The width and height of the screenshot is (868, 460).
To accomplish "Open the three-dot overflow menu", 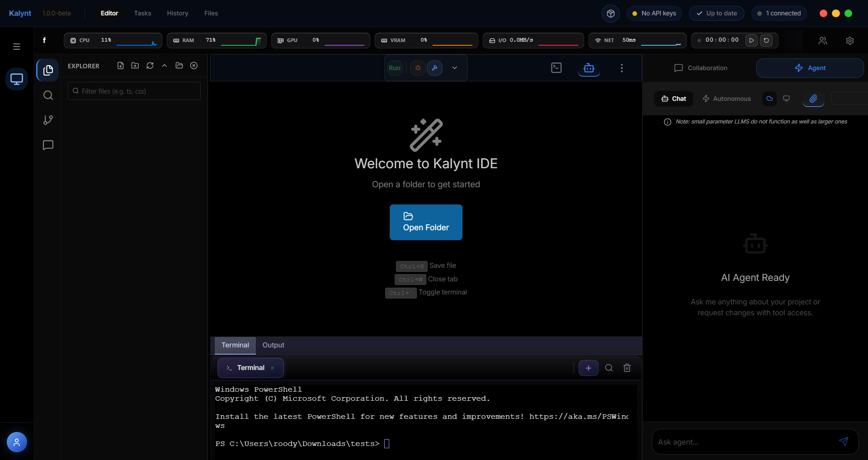I will click(x=622, y=68).
